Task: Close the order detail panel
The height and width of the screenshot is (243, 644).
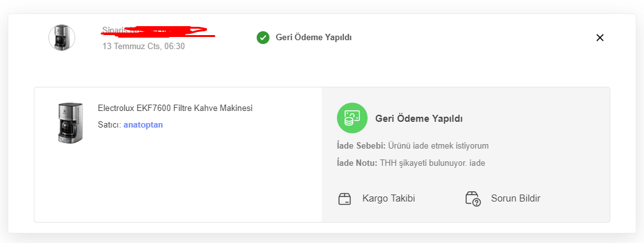Action: click(599, 38)
